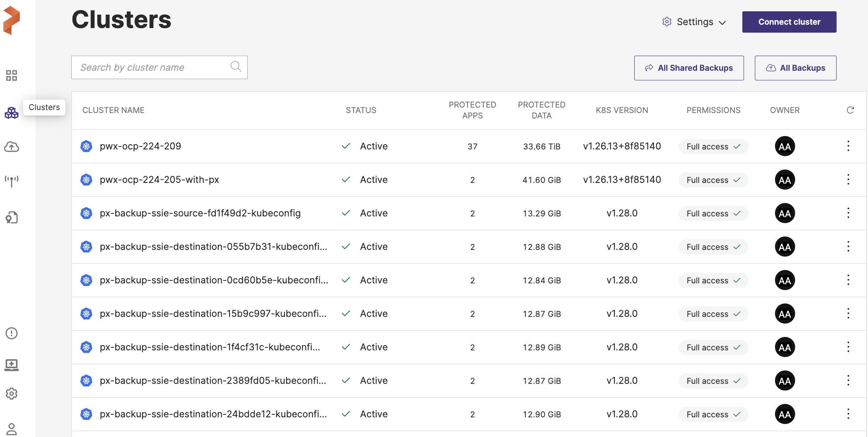This screenshot has height=437, width=868.
Task: Select the Clusters icon in sidebar
Action: point(11,113)
